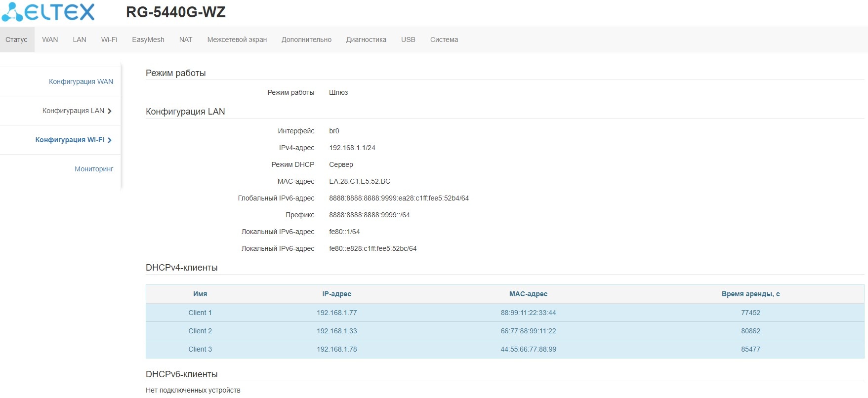Click the Eltex logo

[48, 12]
